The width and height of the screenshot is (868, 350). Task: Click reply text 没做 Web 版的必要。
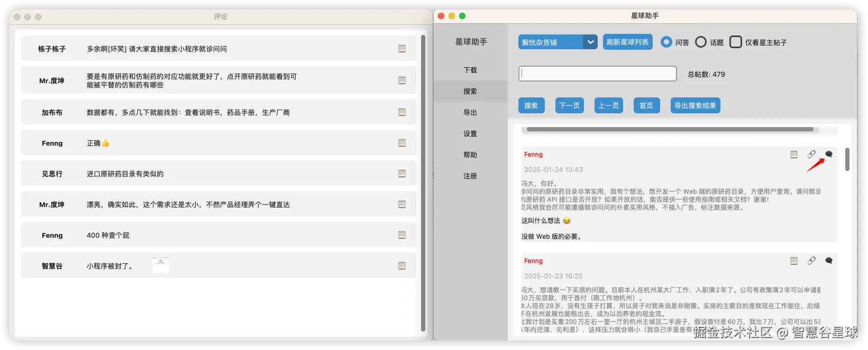click(x=552, y=236)
